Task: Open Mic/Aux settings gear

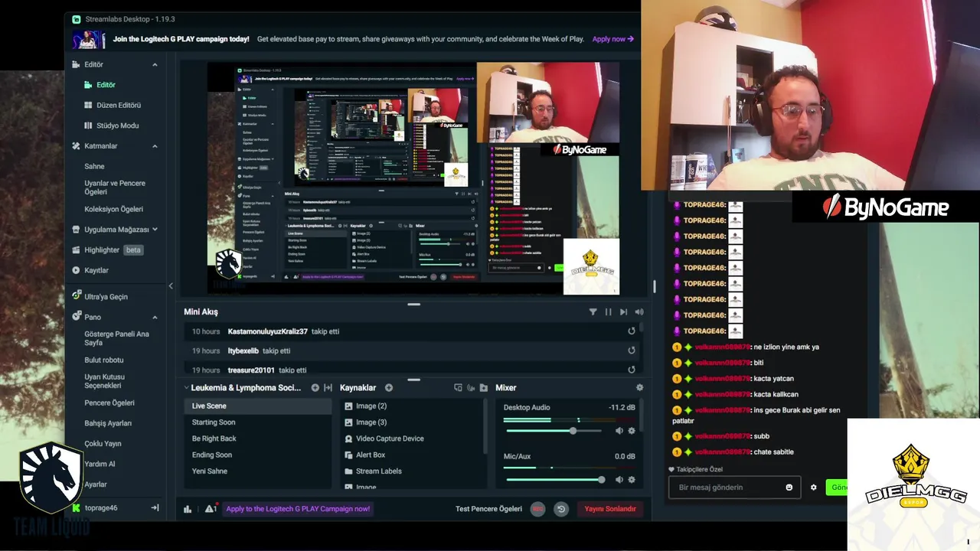Action: coord(632,480)
